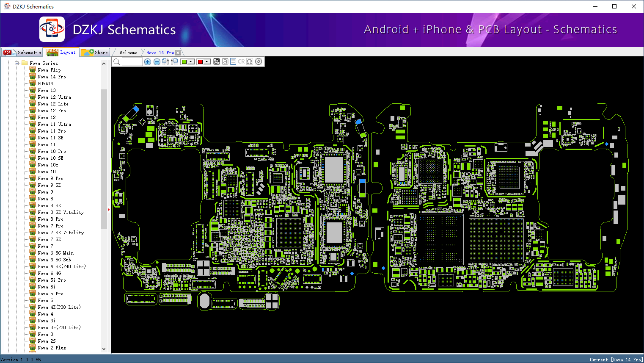Image resolution: width=644 pixels, height=363 pixels.
Task: Open Nova 9 Pro entry
Action: pyautogui.click(x=50, y=178)
